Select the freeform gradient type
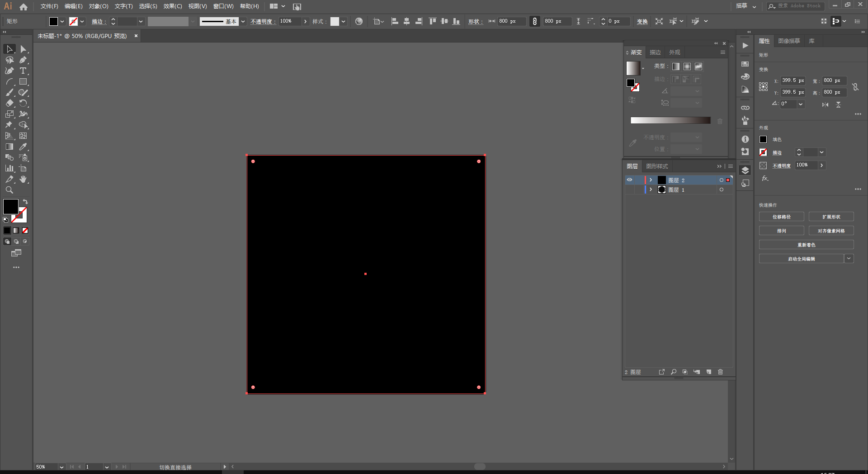Viewport: 868px width, 474px height. [698, 66]
